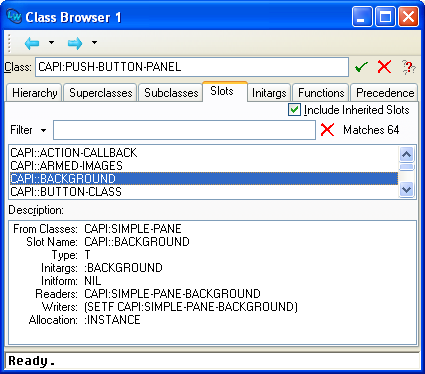
Task: Click CAPI:SIMPLE-PANE in From Classes
Action: click(133, 229)
